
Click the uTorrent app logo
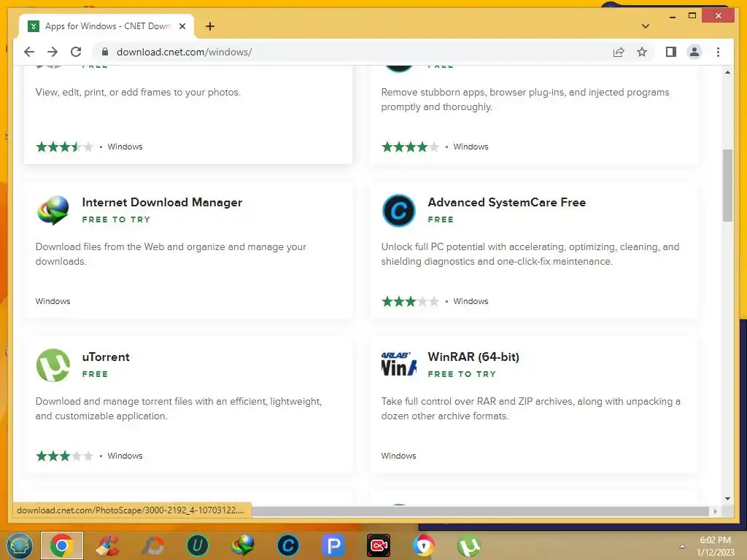(53, 365)
